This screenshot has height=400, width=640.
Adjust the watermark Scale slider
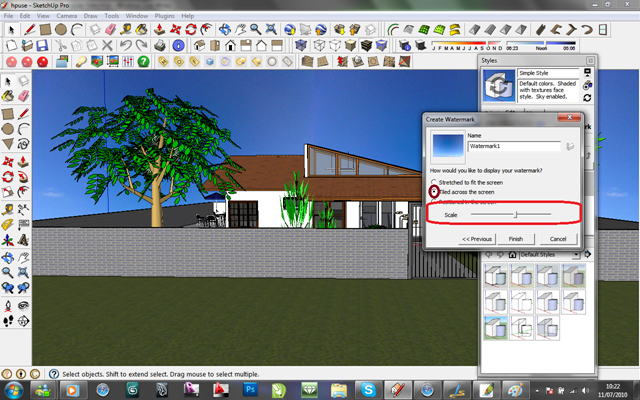point(511,214)
